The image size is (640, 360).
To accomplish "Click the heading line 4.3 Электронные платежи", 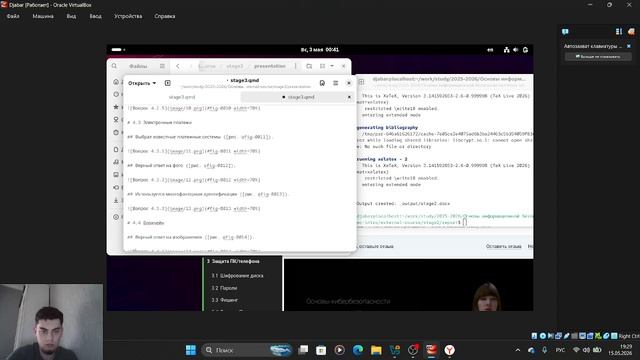I will 160,122.
